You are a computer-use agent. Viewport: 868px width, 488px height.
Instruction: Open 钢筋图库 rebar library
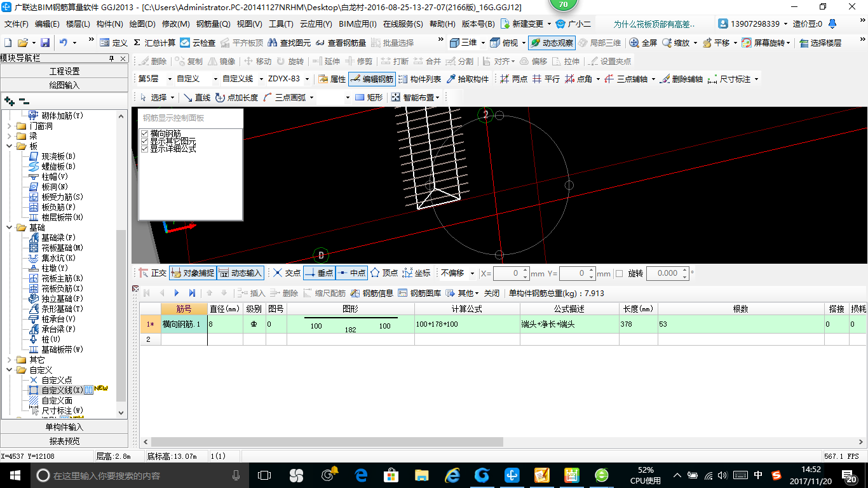click(419, 293)
